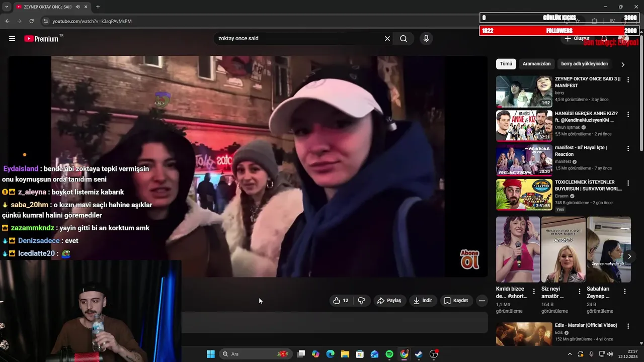Click the browser address bar URL
The height and width of the screenshot is (362, 644).
coord(92,21)
